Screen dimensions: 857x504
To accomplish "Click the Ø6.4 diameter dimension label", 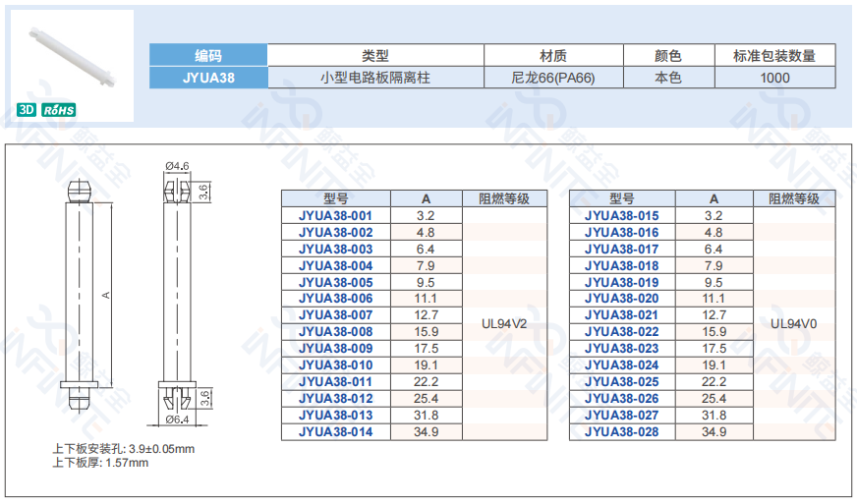I will tap(177, 420).
